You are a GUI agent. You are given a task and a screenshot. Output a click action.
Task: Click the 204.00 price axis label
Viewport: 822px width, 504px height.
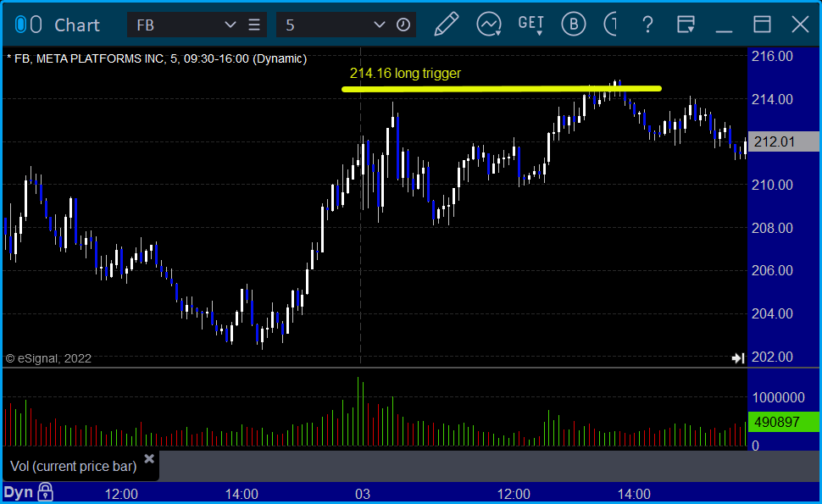[x=772, y=313]
